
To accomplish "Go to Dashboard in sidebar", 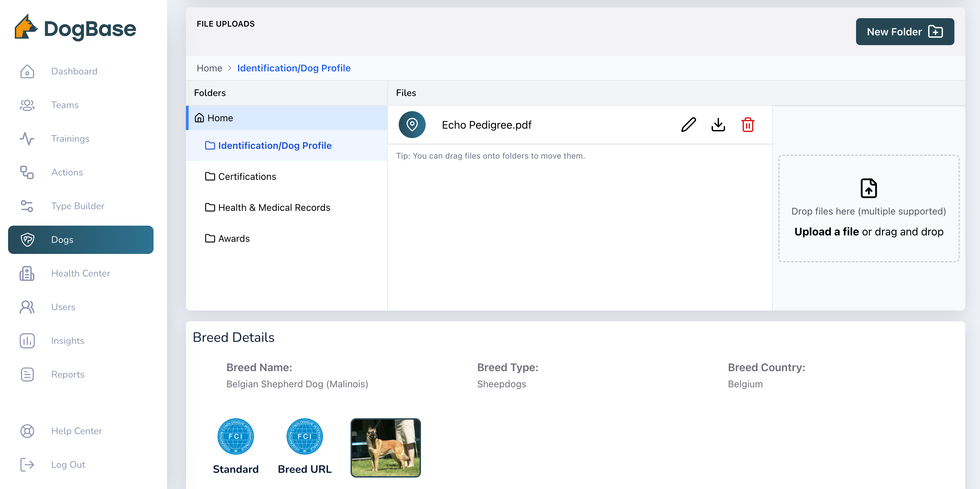I will tap(74, 71).
